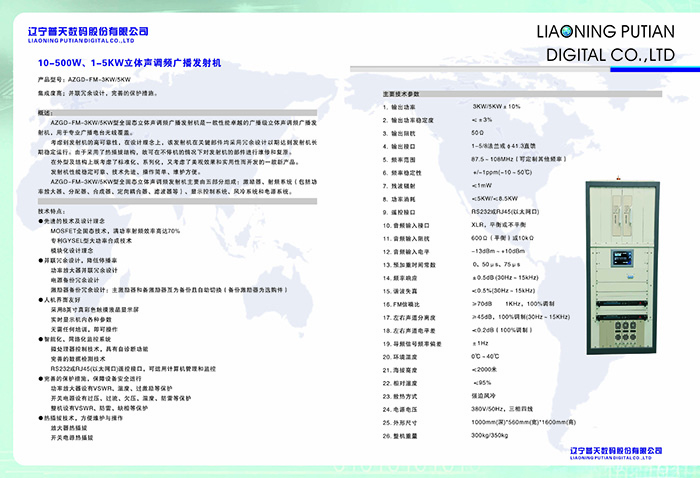The height and width of the screenshot is (478, 700).
Task: Click the line '专利GYSEL型大功率合成技术'
Action: 91,241
